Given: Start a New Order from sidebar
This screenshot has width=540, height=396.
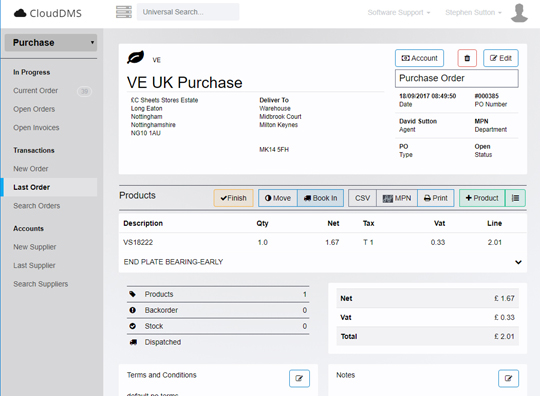Looking at the screenshot, I should click(x=31, y=169).
